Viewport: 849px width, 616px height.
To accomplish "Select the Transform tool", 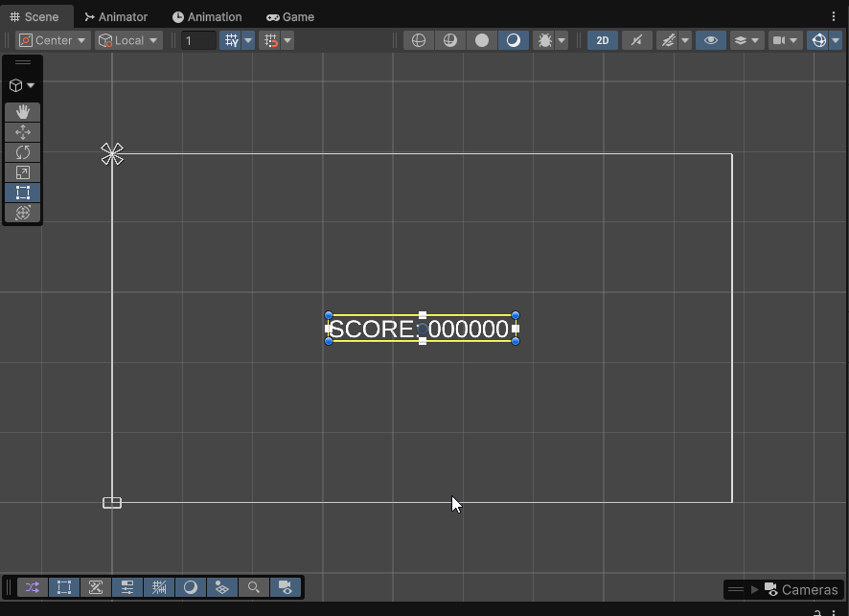I will click(22, 213).
